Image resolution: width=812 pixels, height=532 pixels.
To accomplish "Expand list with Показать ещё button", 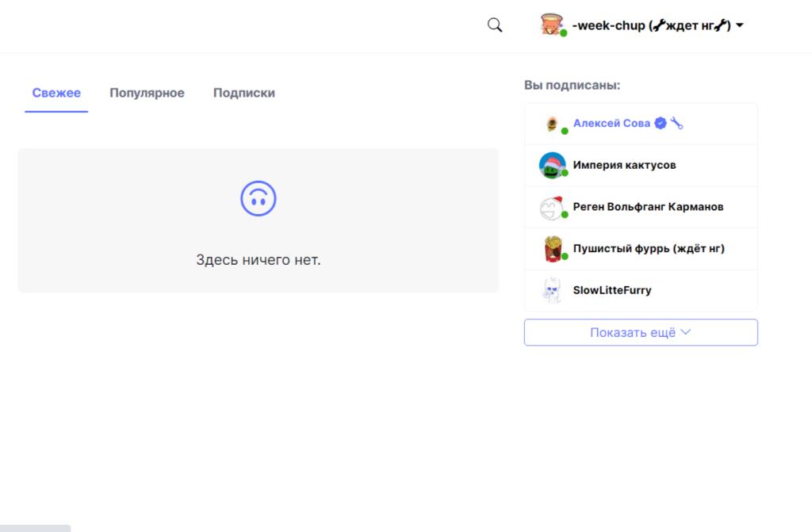I will click(x=641, y=332).
